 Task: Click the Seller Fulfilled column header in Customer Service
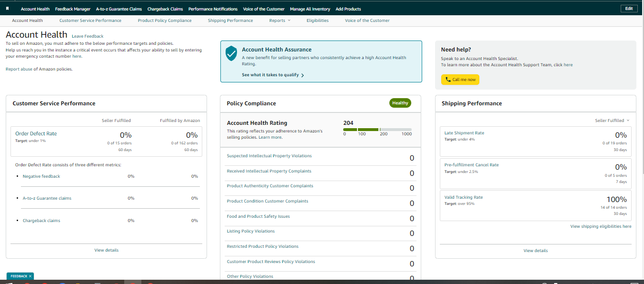[116, 121]
